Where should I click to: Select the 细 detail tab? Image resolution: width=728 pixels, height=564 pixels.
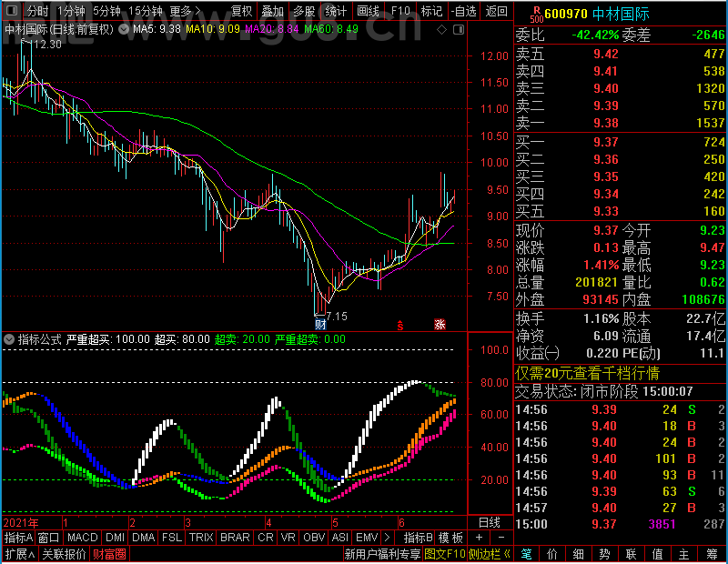(x=578, y=554)
